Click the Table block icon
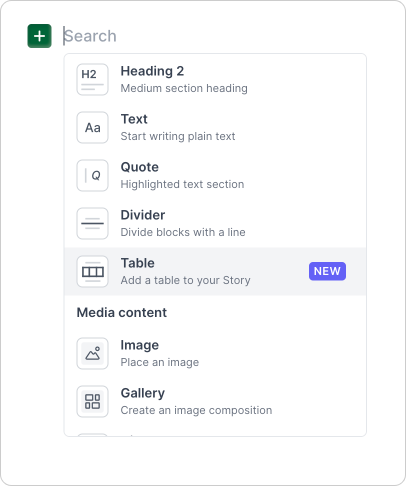 (92, 272)
